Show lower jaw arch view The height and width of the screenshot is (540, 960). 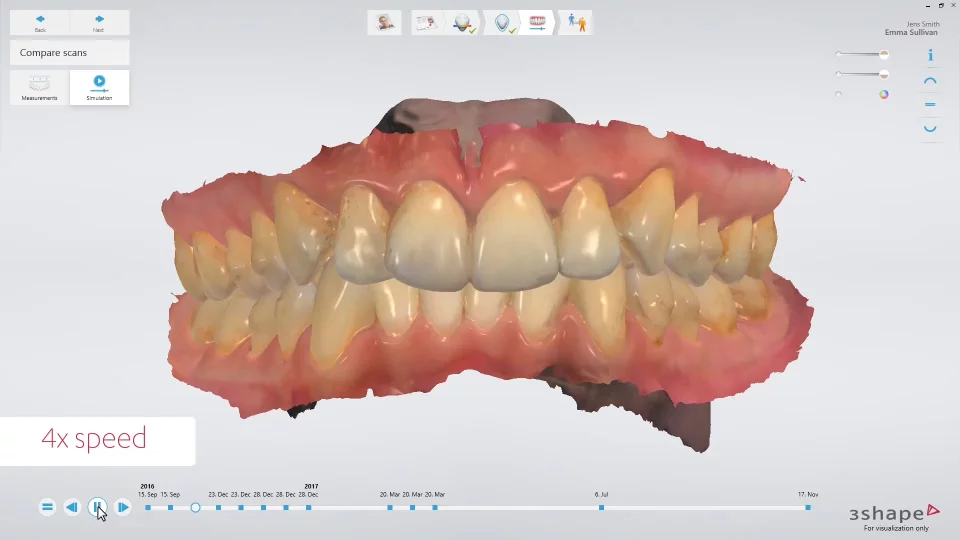pos(930,127)
